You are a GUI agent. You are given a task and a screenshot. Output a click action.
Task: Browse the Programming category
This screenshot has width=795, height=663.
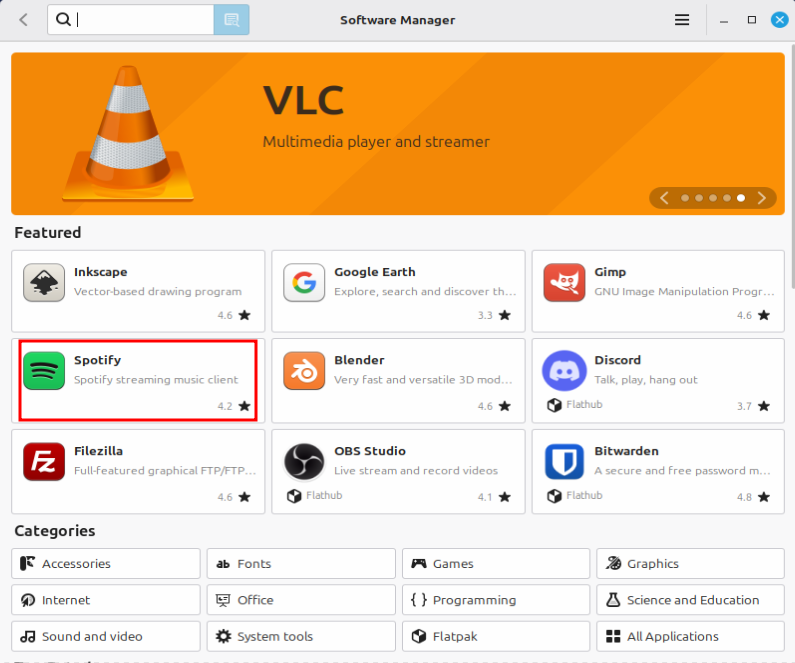click(x=496, y=600)
